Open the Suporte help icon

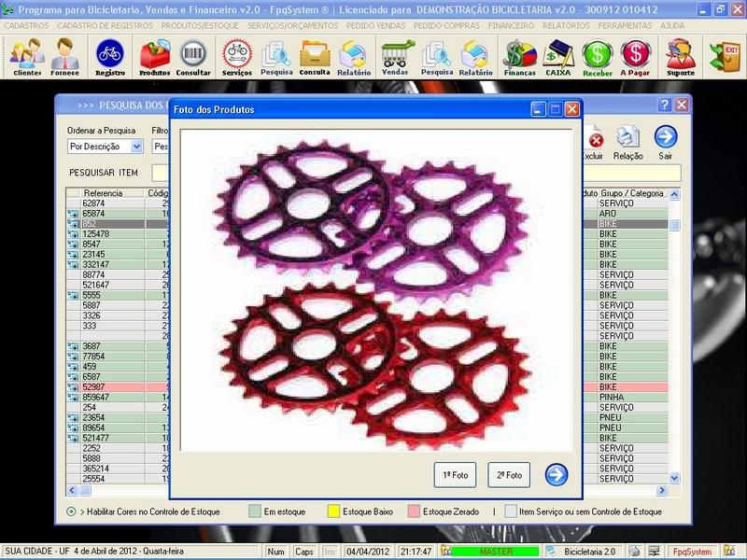(x=681, y=57)
